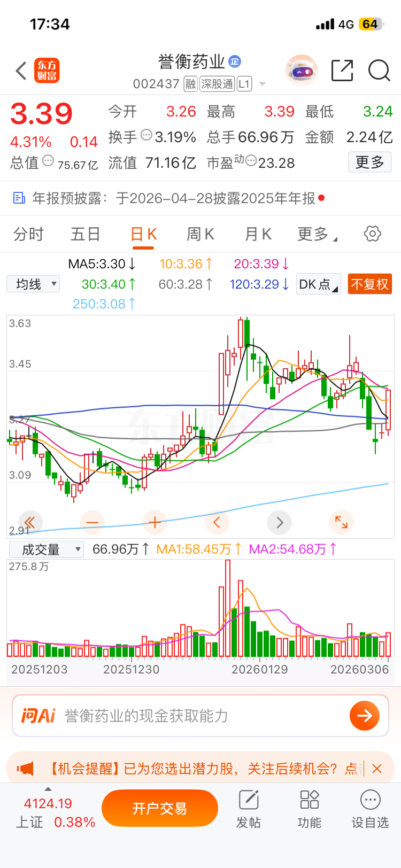
Task: Expand the 更多 chart period menu
Action: pos(317,234)
